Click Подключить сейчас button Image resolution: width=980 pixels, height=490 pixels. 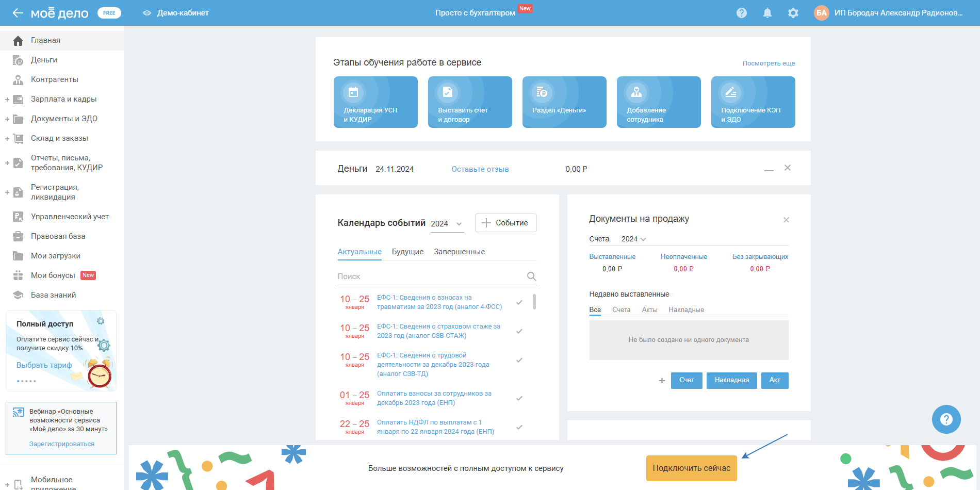pyautogui.click(x=692, y=468)
